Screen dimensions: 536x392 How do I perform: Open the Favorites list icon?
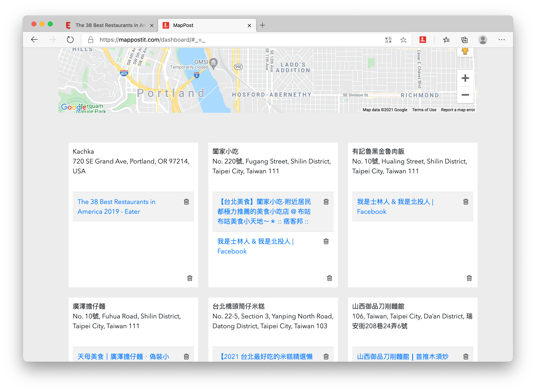[x=446, y=40]
